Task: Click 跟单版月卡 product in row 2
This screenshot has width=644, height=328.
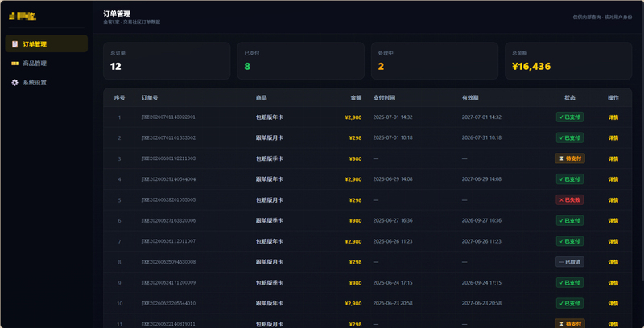Action: point(270,137)
